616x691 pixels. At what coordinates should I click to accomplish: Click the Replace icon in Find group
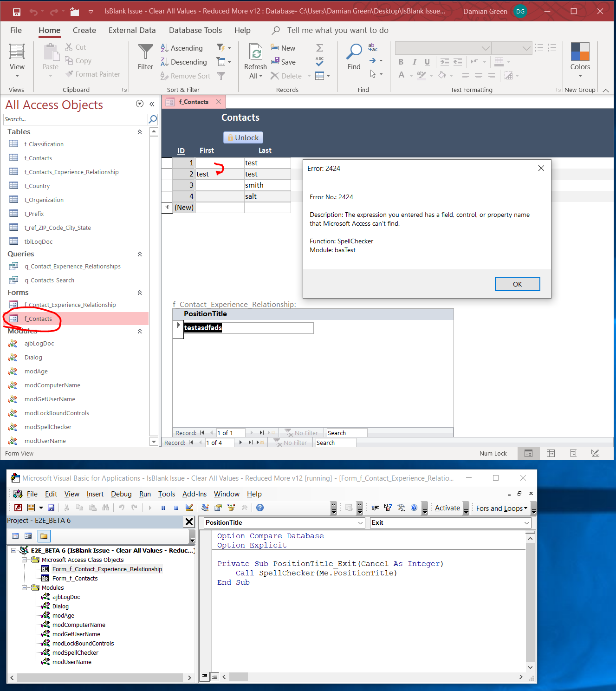(373, 47)
